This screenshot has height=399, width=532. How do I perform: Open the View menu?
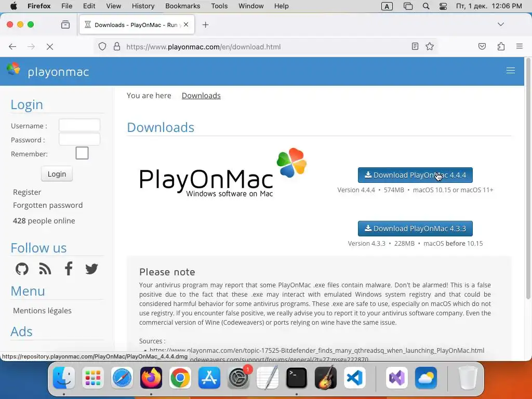[114, 6]
